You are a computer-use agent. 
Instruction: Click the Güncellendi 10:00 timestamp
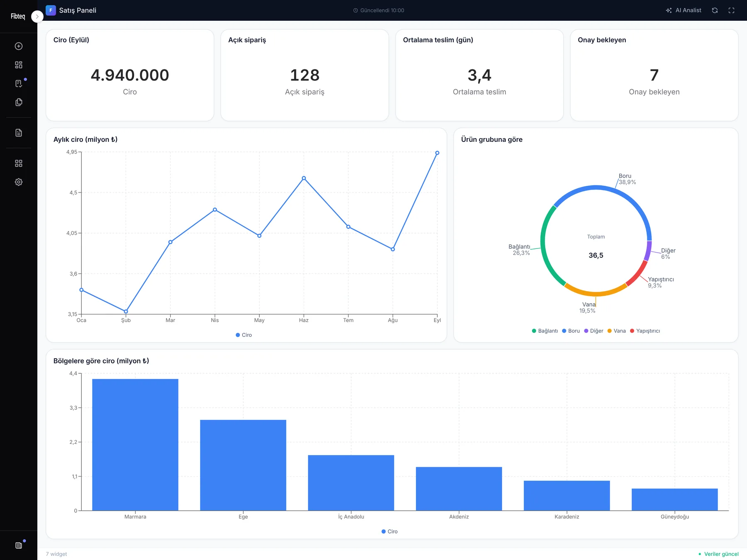[x=378, y=10]
